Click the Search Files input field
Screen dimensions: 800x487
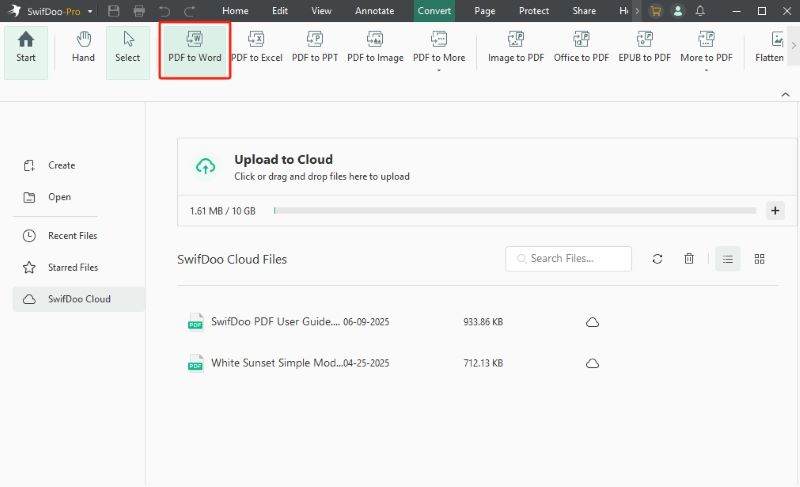(568, 259)
